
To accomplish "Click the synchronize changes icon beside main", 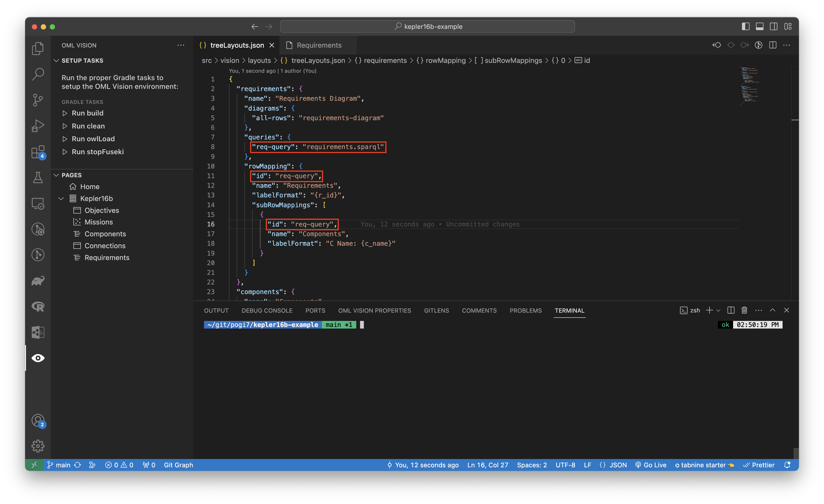I will coord(77,465).
